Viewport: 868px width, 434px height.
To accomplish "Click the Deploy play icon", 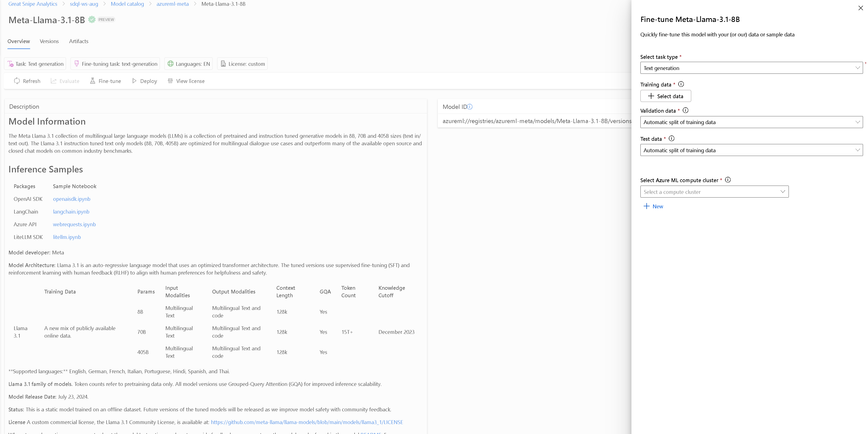I will point(134,81).
